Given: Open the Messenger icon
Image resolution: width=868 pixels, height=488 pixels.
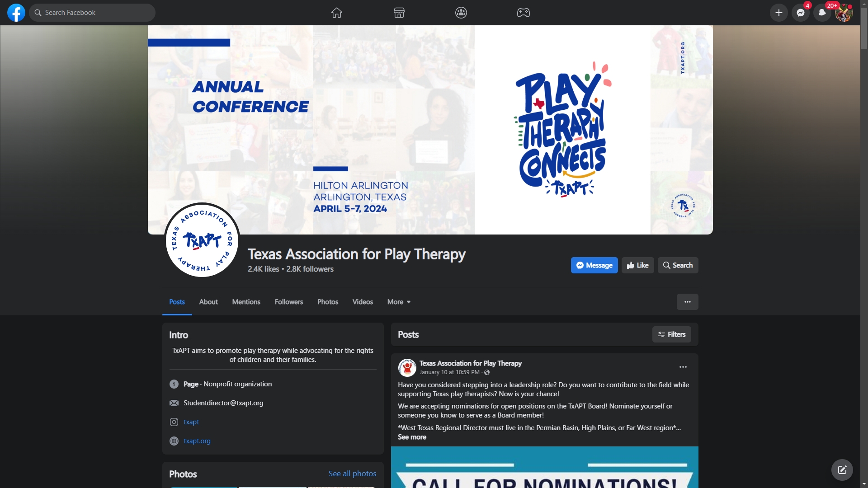Looking at the screenshot, I should pos(801,13).
